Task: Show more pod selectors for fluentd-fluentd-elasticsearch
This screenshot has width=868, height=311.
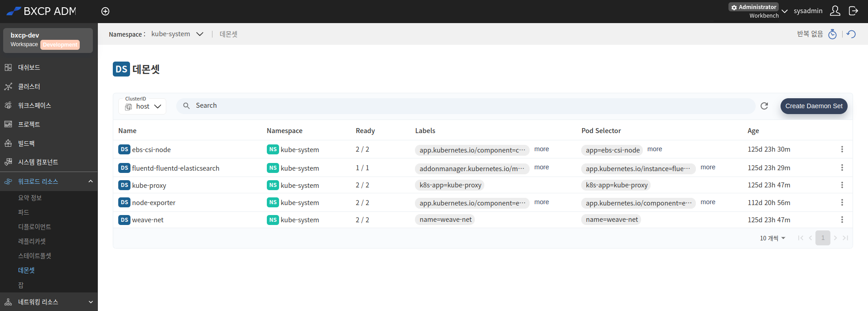Action: tap(708, 167)
